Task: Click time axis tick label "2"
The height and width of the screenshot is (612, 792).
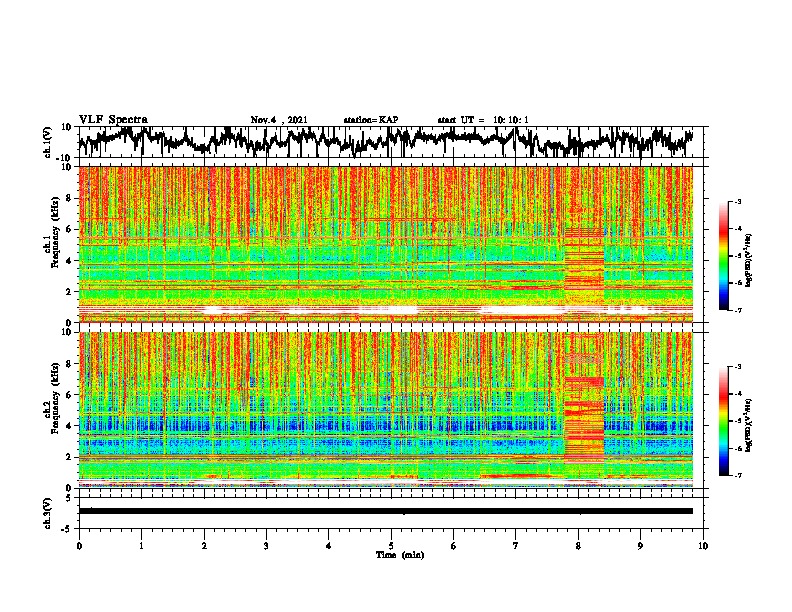Action: point(204,546)
